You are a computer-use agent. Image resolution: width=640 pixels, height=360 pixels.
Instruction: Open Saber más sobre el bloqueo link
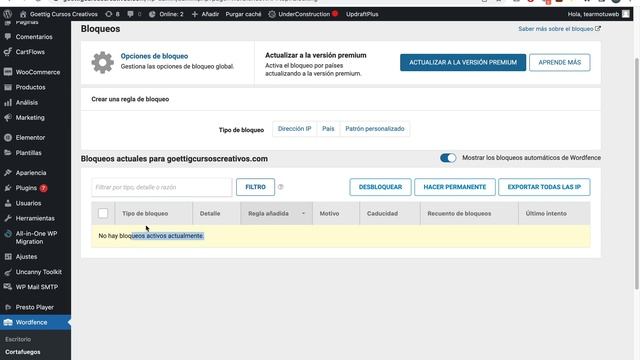point(559,29)
